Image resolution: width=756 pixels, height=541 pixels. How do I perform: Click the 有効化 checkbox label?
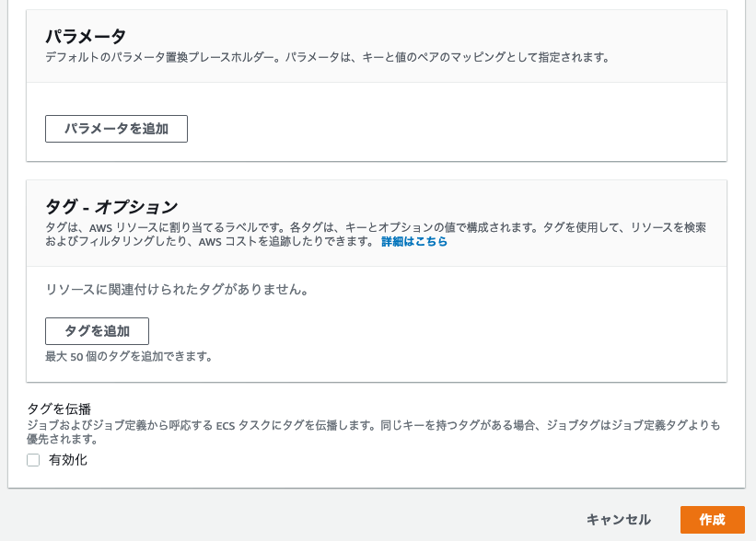click(68, 460)
